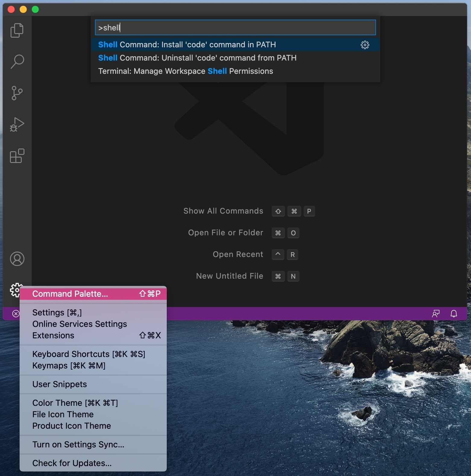Image resolution: width=471 pixels, height=476 pixels.
Task: Open the Extensions view icon
Action: coord(17,156)
